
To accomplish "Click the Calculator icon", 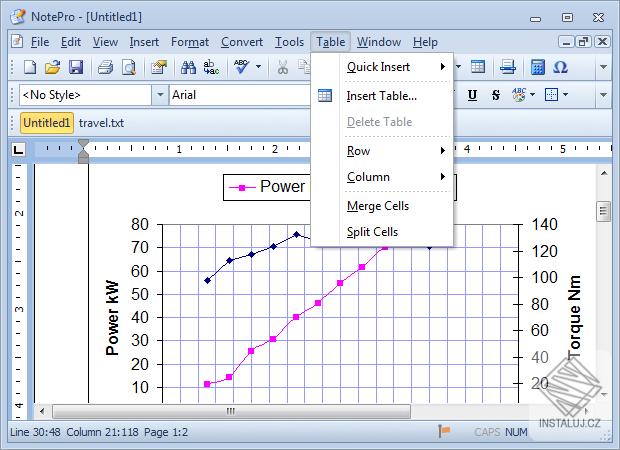I will (x=537, y=67).
